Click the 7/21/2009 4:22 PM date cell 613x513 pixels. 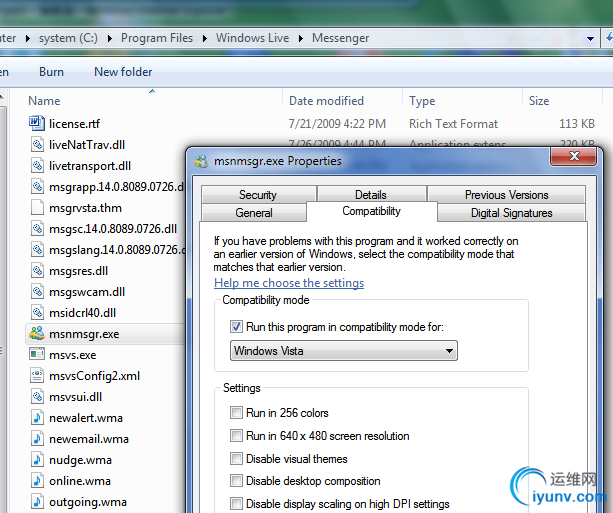[x=337, y=124]
